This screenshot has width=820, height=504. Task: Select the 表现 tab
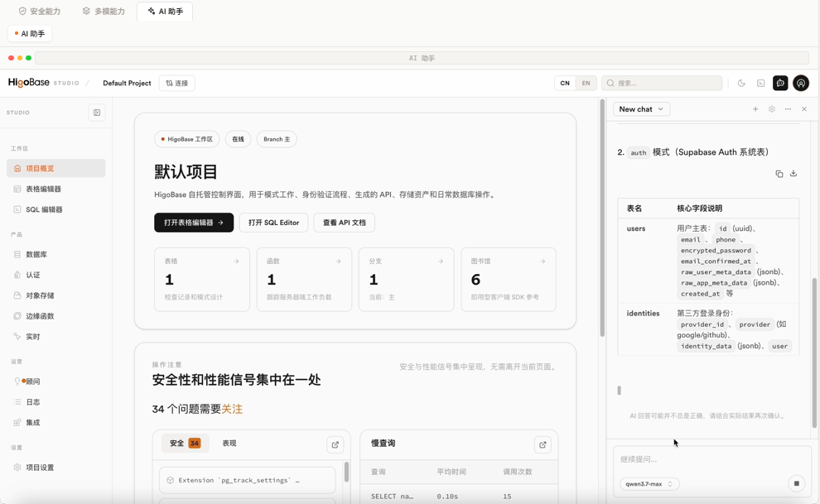pos(229,444)
